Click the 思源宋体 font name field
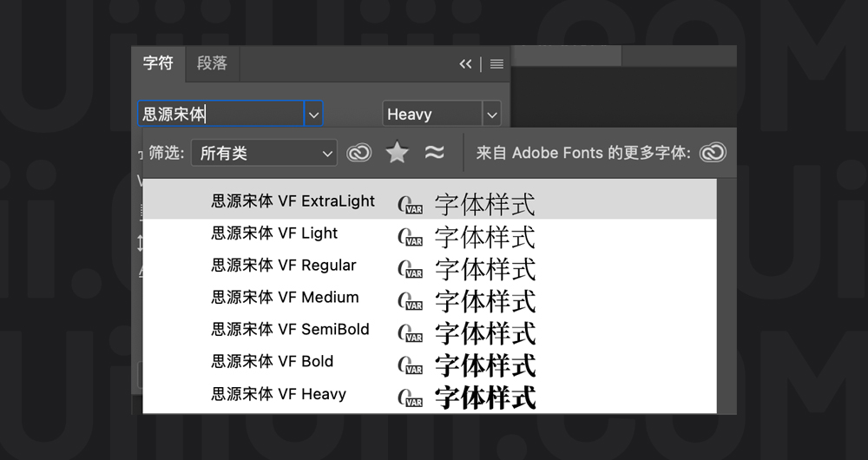Image resolution: width=868 pixels, height=460 pixels. (220, 114)
